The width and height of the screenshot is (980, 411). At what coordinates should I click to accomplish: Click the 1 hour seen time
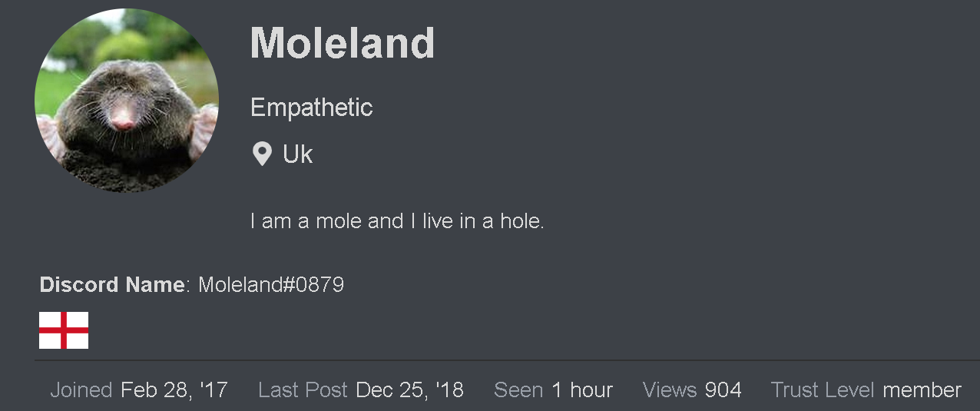pyautogui.click(x=582, y=390)
